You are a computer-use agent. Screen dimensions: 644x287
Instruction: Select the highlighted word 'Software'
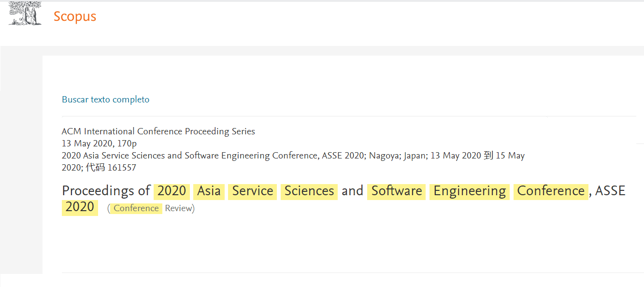point(397,191)
